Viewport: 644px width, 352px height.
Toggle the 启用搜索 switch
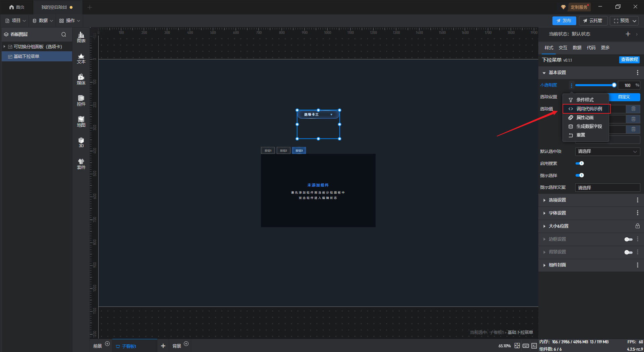[580, 164]
